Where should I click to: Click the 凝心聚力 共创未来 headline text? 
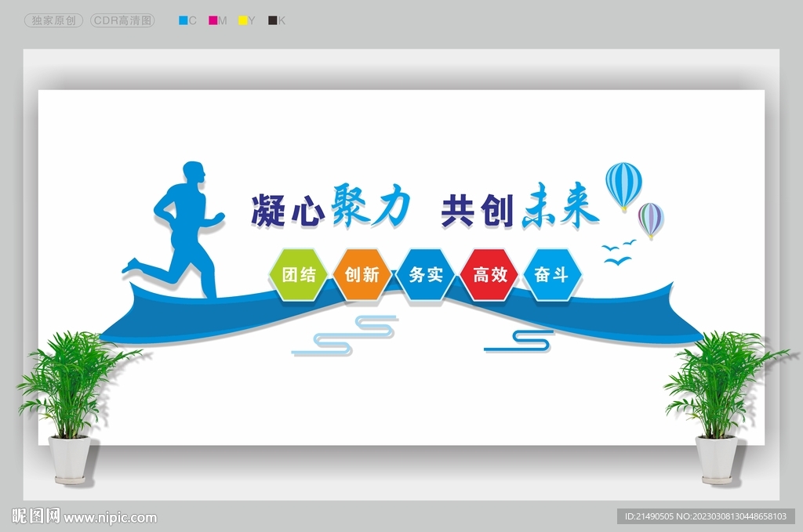(423, 206)
